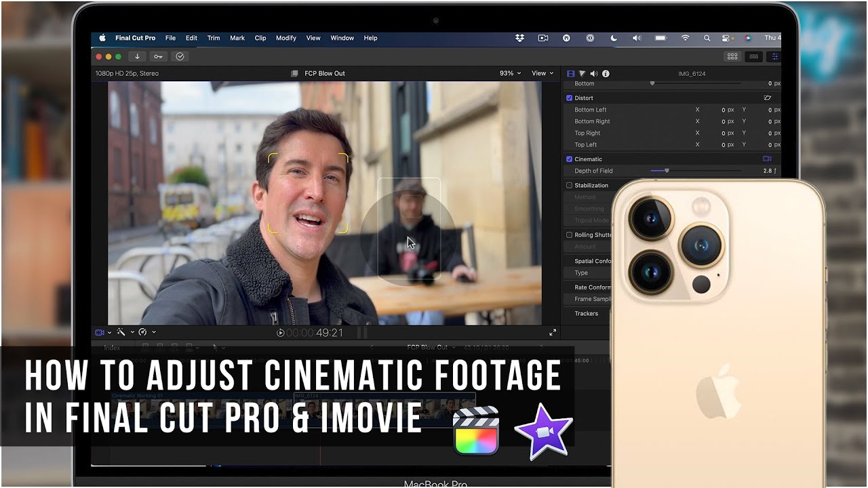
Task: Click the Cinematic editor camera icon
Action: [767, 159]
